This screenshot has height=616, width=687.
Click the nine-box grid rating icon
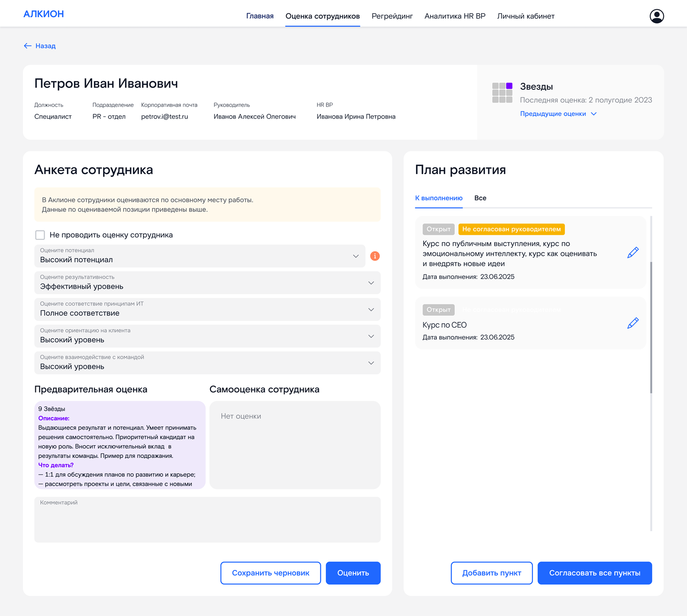(502, 93)
